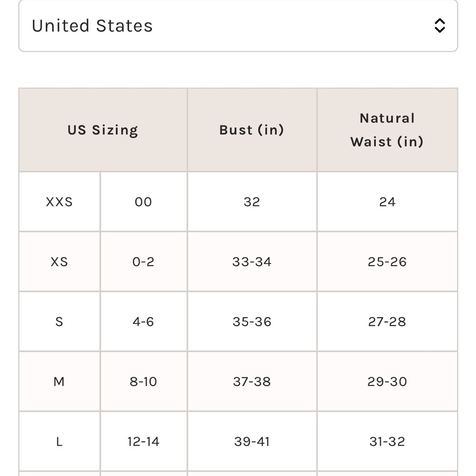Select the M size label cell
The image size is (476, 476).
(59, 381)
